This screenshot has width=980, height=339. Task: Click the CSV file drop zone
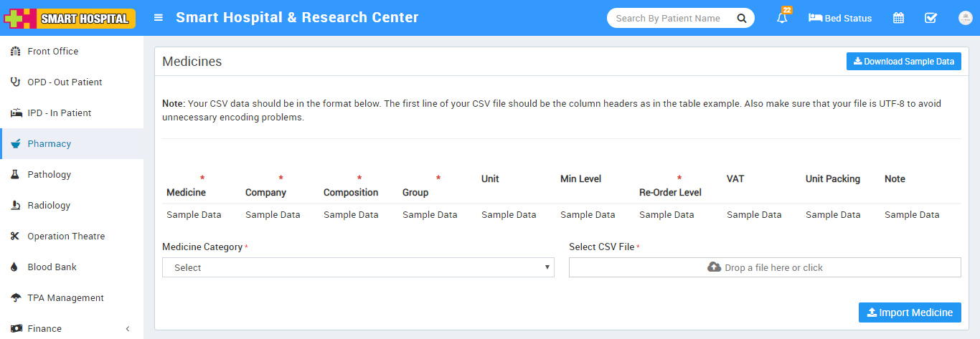[764, 267]
